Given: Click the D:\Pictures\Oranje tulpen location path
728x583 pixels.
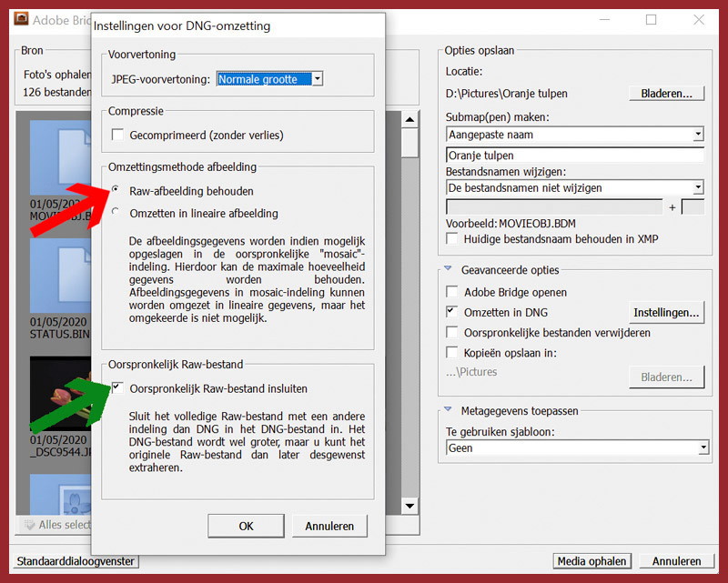Looking at the screenshot, I should coord(507,94).
